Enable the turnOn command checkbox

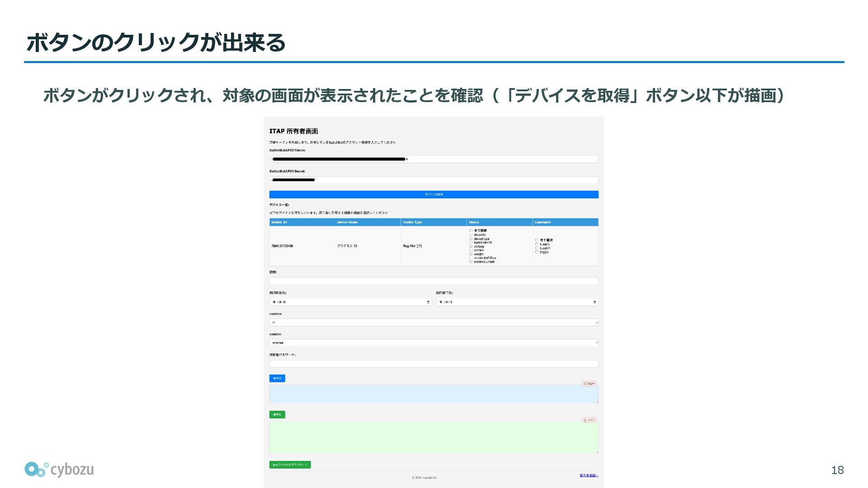[537, 244]
